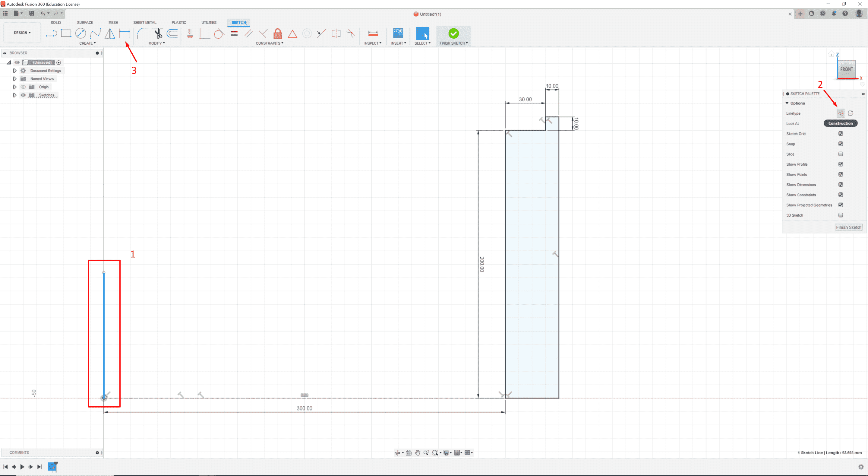Uncheck the Sketch Grid checkbox
The image size is (868, 476).
(x=841, y=134)
